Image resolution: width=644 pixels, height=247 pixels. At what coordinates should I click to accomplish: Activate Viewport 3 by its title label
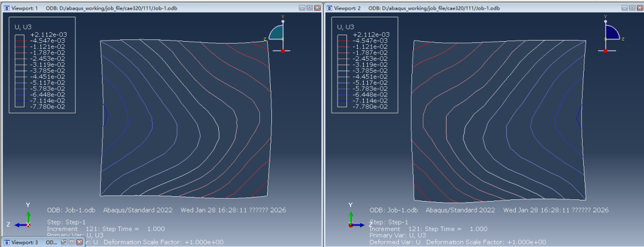24,242
